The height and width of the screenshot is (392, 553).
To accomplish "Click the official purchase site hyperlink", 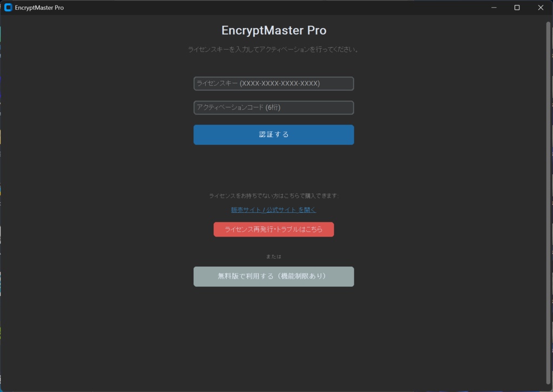I will point(273,209).
